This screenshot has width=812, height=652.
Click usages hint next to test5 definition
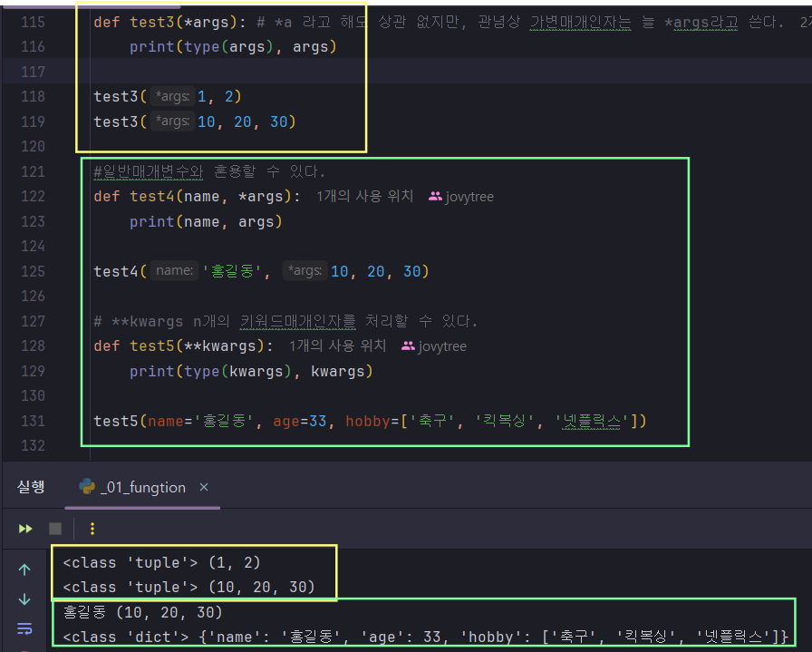(x=338, y=345)
